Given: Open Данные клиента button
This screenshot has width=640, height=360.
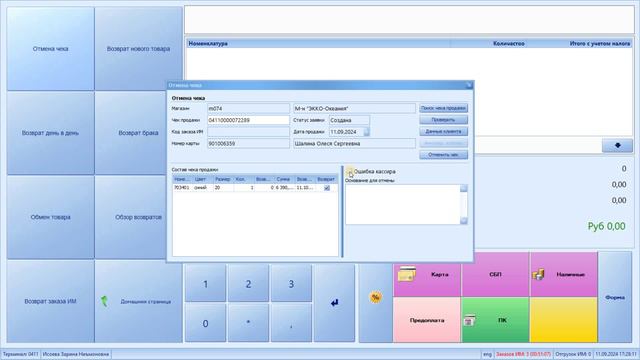Looking at the screenshot, I should [x=443, y=131].
